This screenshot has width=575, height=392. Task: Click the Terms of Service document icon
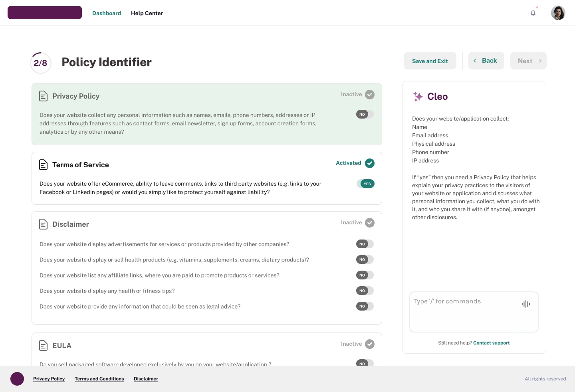pos(43,165)
